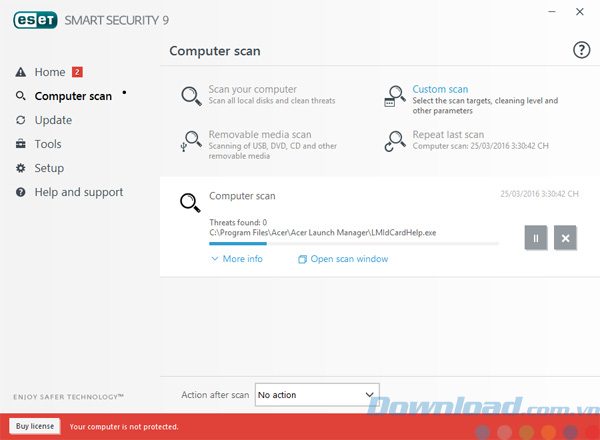This screenshot has height=440, width=600.
Task: Click the Removable media scan USB icon
Action: coord(191,141)
